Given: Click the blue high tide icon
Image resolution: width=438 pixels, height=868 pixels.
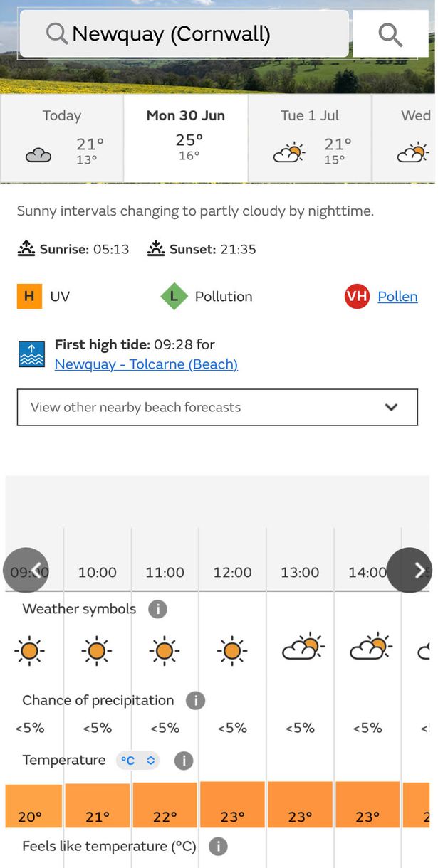Looking at the screenshot, I should point(31,354).
